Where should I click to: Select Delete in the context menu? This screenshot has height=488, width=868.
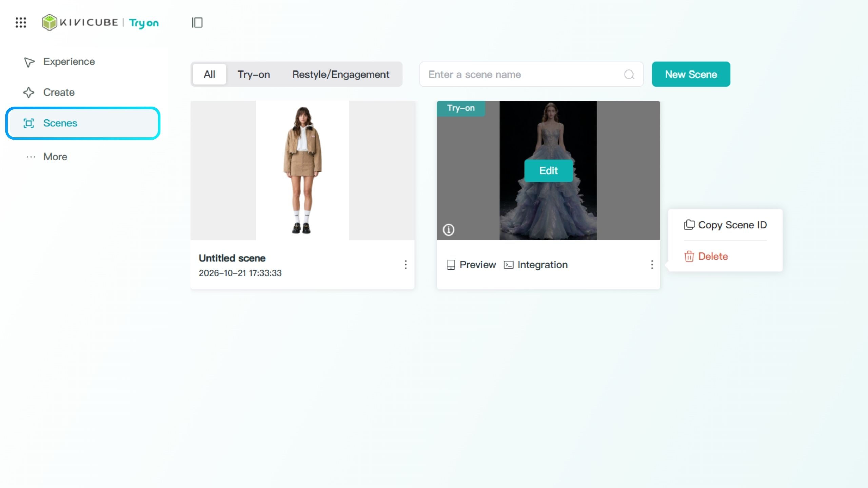[706, 257]
